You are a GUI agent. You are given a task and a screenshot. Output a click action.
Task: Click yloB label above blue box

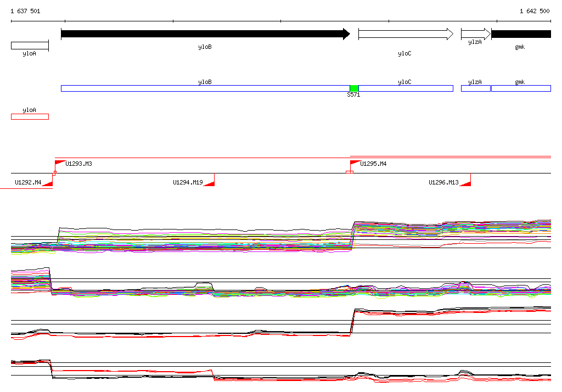[x=205, y=82]
